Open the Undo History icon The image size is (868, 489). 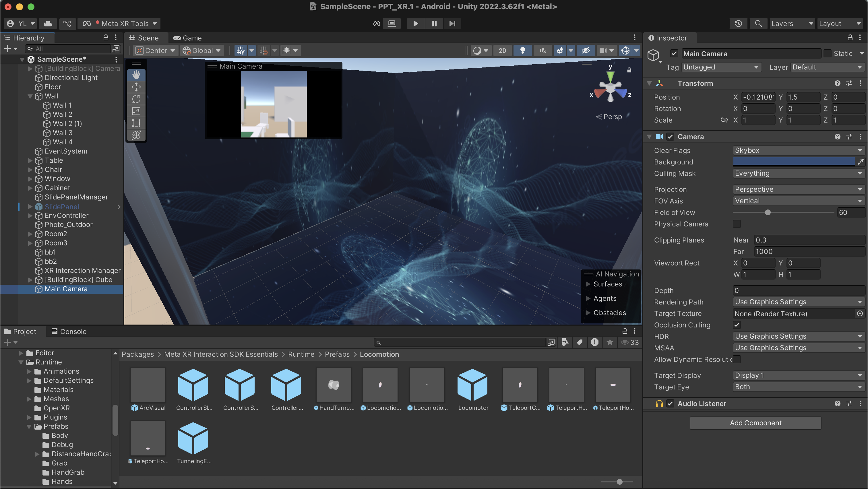pos(738,24)
